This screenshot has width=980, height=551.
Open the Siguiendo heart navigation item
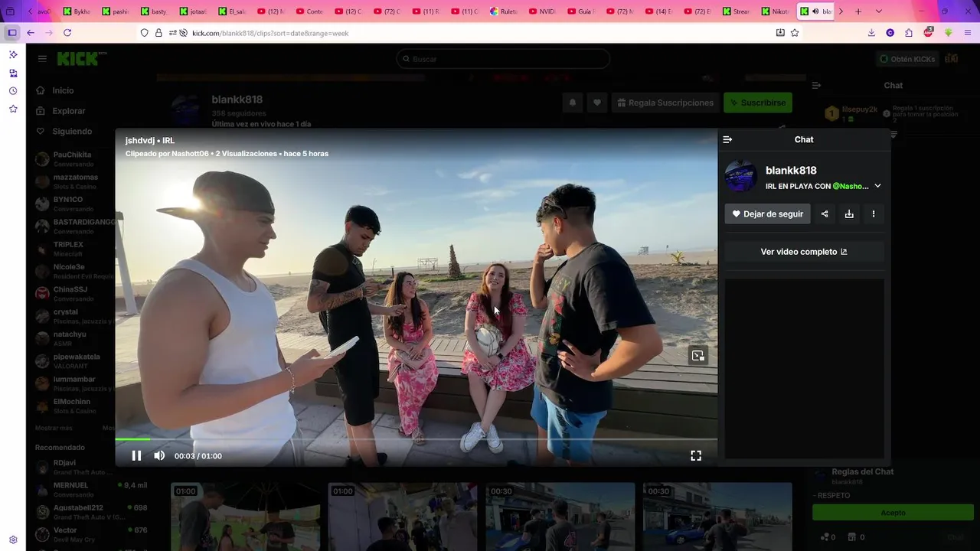[x=64, y=131]
